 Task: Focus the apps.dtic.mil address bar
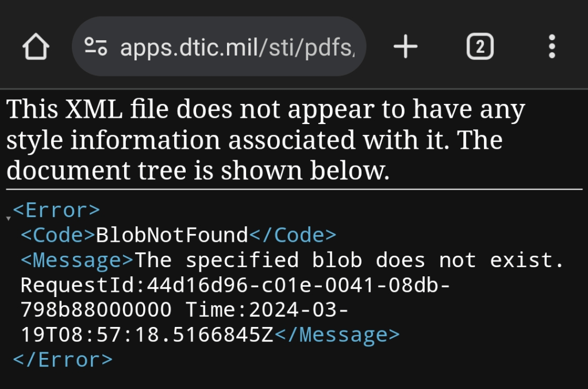[237, 47]
